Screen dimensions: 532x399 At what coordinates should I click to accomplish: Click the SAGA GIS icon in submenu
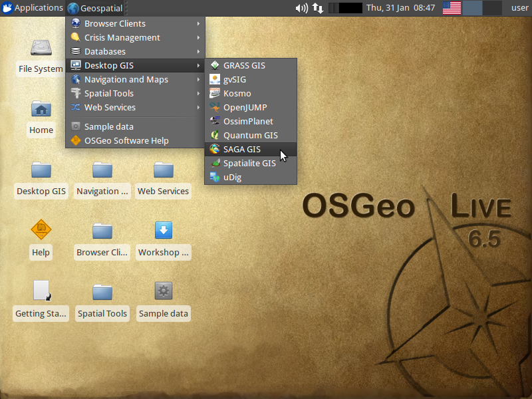214,149
